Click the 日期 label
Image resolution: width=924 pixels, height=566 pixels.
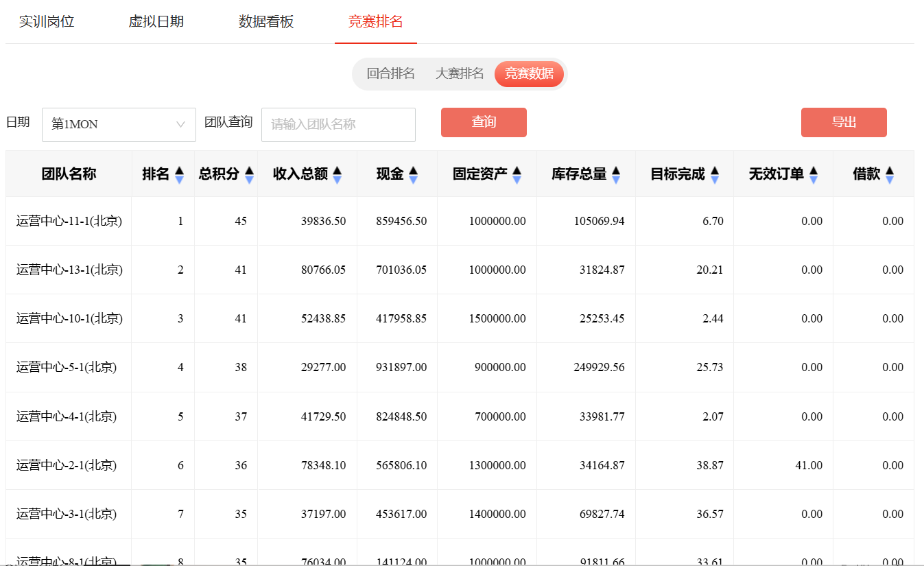[x=18, y=122]
